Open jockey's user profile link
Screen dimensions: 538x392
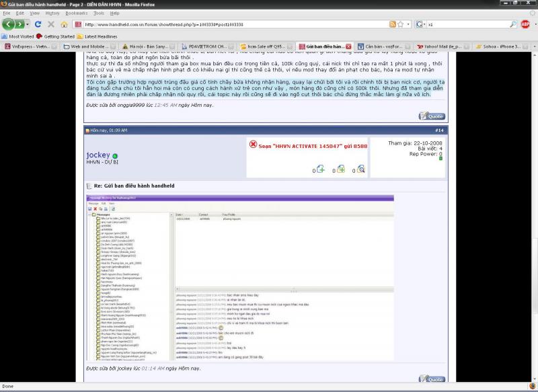[98, 155]
